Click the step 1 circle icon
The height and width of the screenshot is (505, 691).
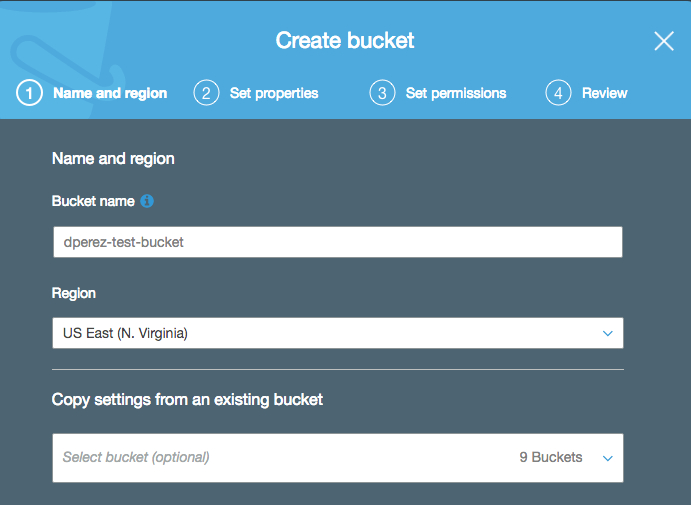30,93
